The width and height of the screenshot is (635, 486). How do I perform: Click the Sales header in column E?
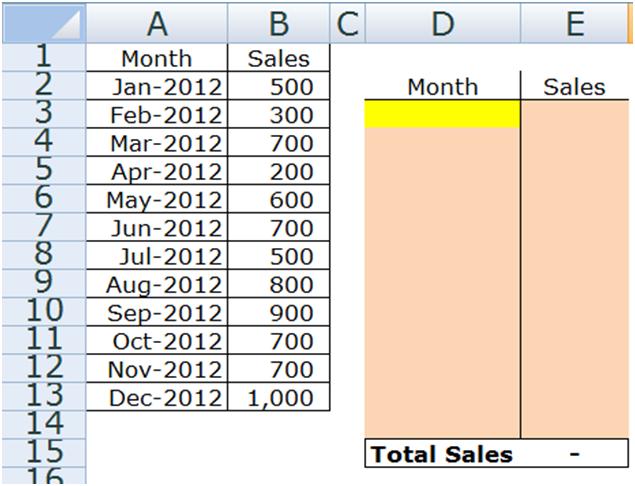point(575,87)
